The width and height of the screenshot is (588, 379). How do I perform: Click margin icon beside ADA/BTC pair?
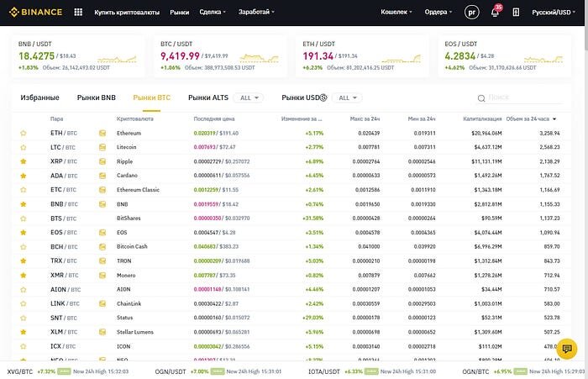coord(102,176)
